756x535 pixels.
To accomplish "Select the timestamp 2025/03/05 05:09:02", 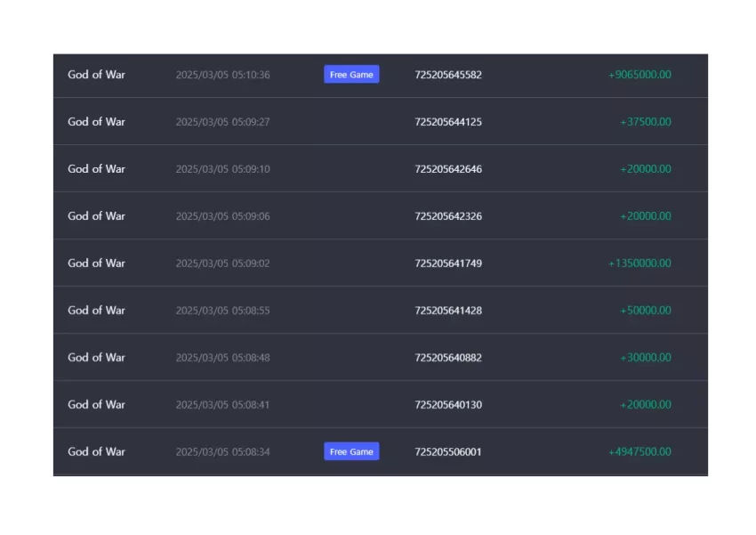I will (x=222, y=263).
